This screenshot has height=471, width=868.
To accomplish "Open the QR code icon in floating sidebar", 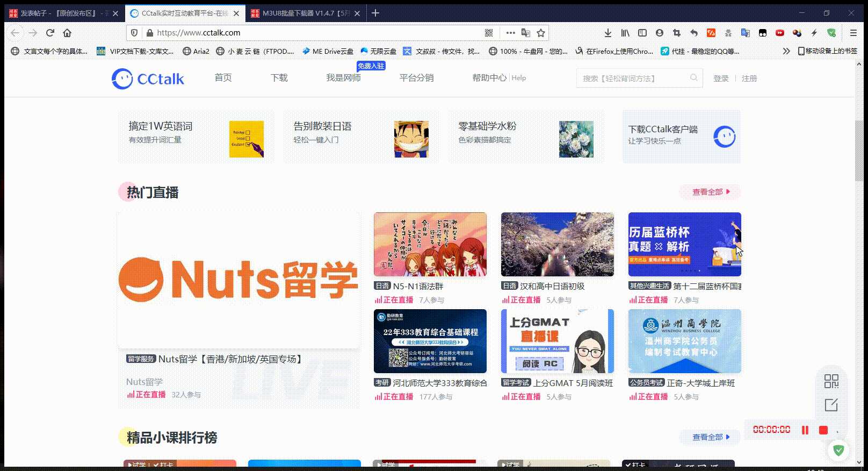I will point(831,381).
